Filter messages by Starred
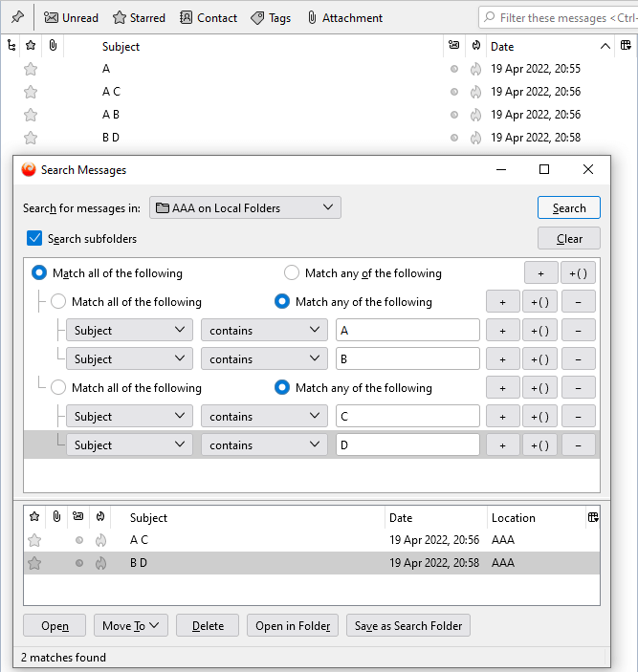 (139, 17)
